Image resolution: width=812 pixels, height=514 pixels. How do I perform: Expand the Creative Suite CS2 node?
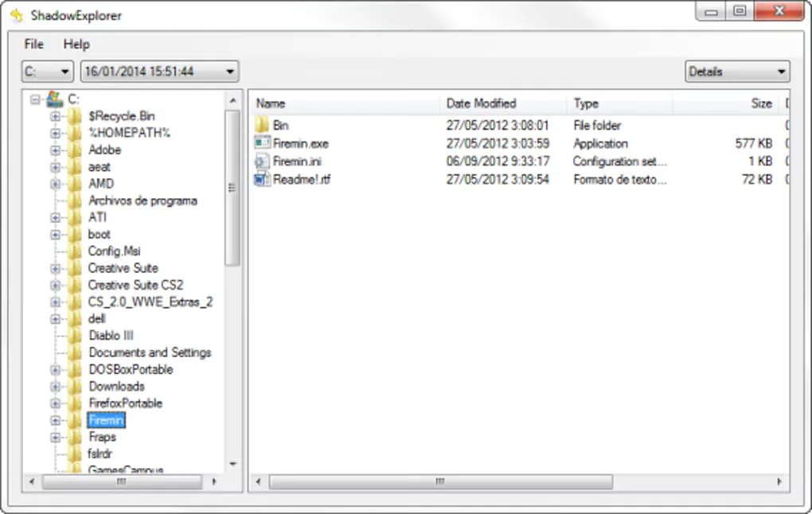coord(55,285)
